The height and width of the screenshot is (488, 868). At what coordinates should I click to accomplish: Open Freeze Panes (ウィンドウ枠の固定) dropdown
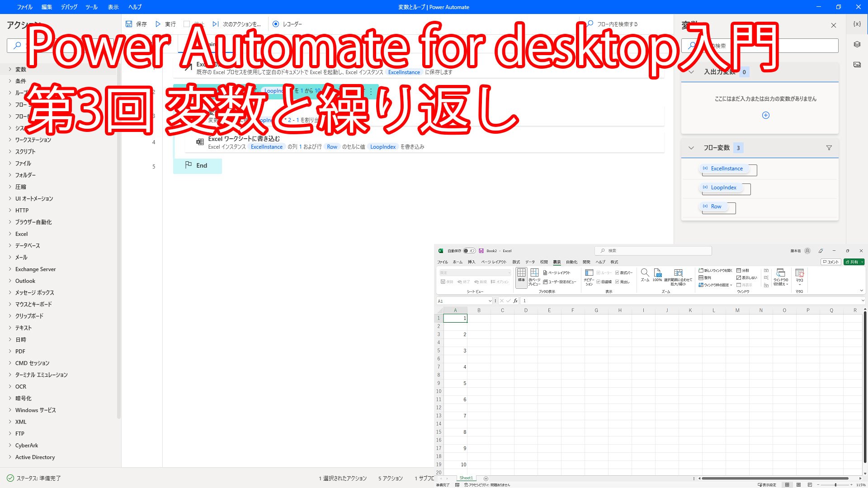(716, 285)
